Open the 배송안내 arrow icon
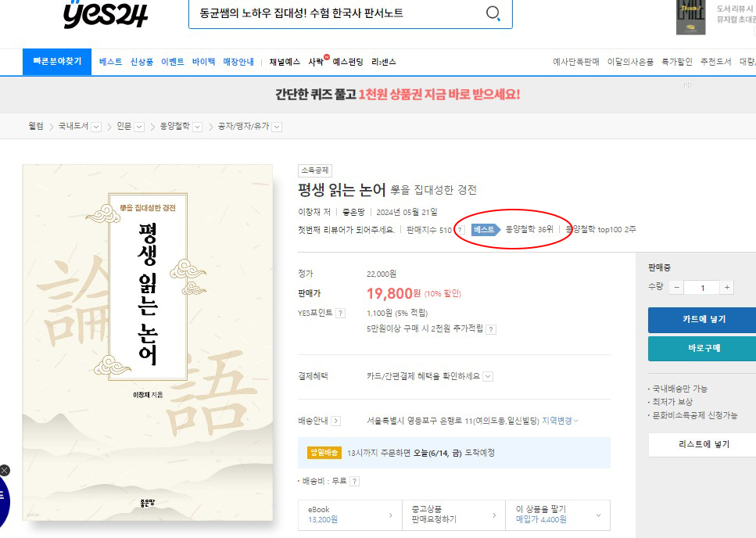 tap(336, 421)
